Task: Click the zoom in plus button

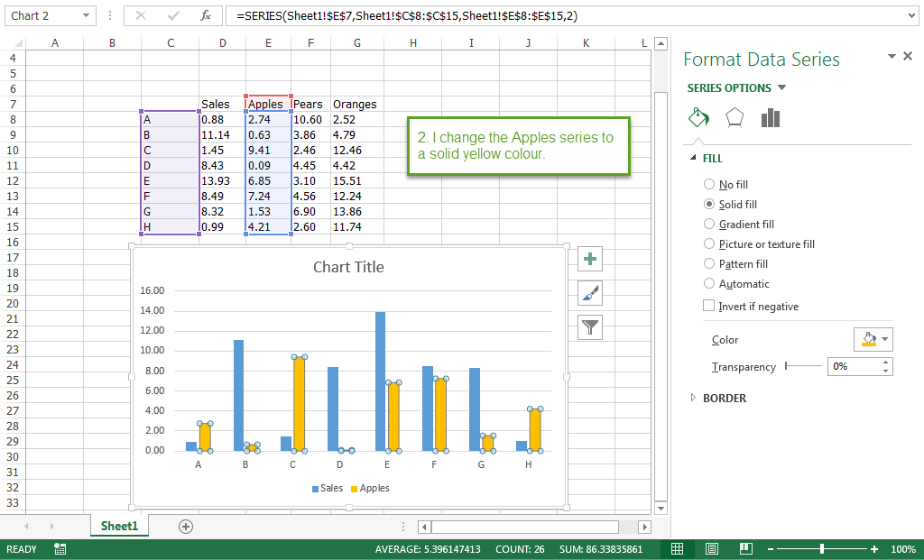Action: (x=874, y=549)
